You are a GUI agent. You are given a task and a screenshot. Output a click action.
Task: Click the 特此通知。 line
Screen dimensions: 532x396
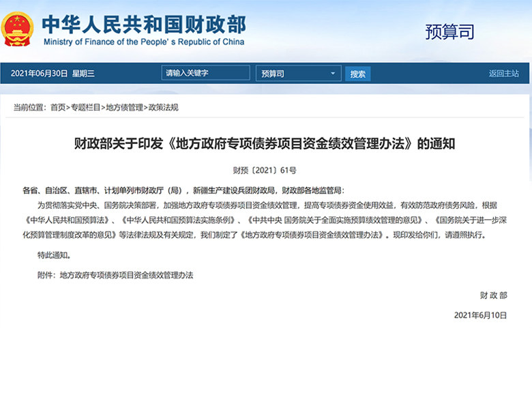click(55, 255)
